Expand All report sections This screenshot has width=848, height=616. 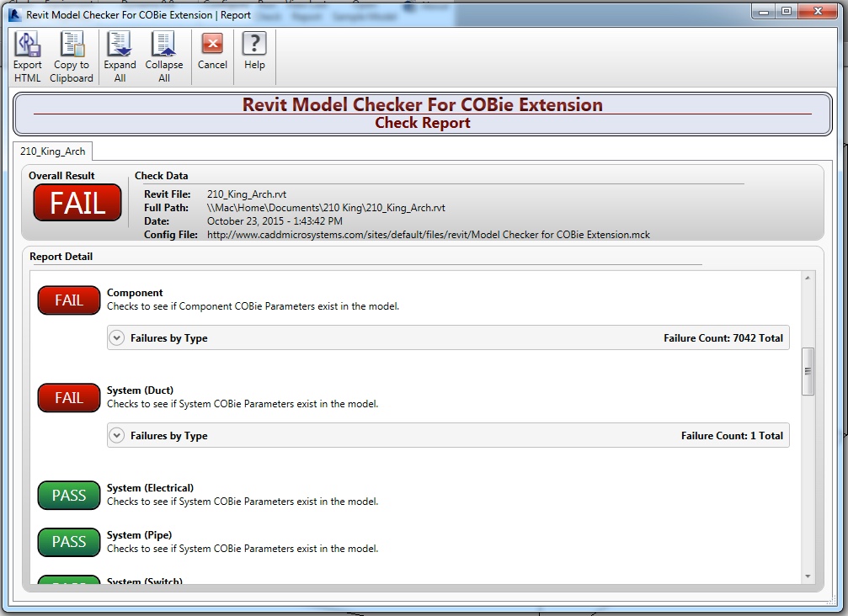(120, 54)
